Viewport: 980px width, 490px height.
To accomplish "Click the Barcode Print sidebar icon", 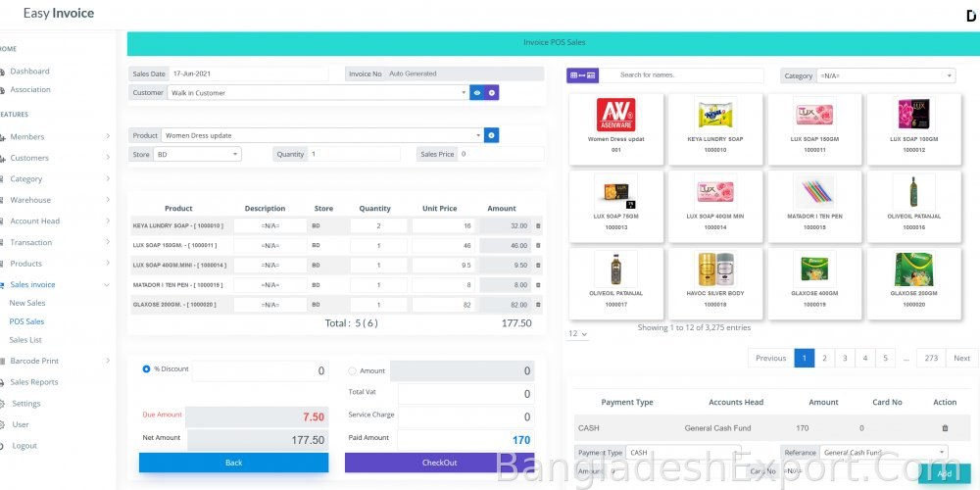I will (x=3, y=362).
